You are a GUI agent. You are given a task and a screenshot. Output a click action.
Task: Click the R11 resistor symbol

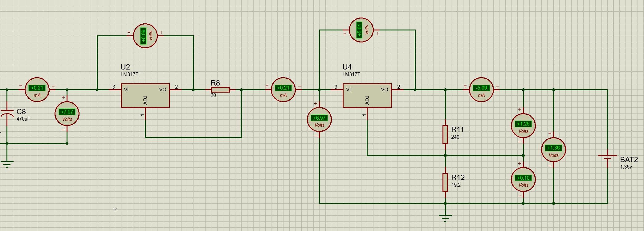coord(445,134)
